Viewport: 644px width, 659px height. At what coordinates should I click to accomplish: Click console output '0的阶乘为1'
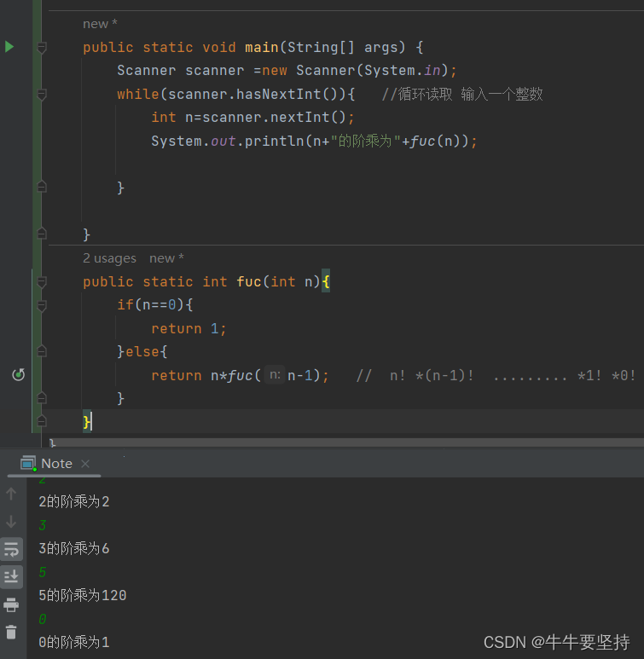pyautogui.click(x=74, y=642)
